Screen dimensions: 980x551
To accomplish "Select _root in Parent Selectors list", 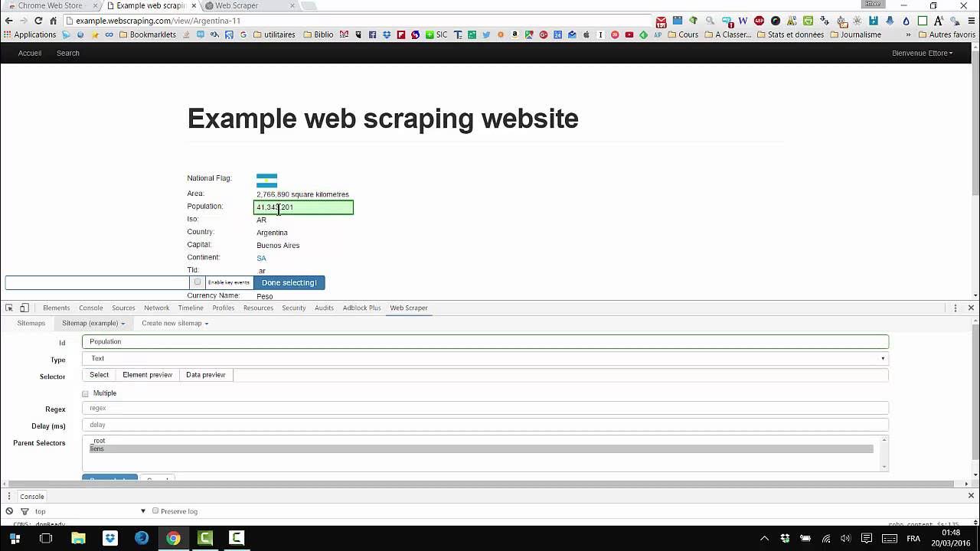I will 481,441.
